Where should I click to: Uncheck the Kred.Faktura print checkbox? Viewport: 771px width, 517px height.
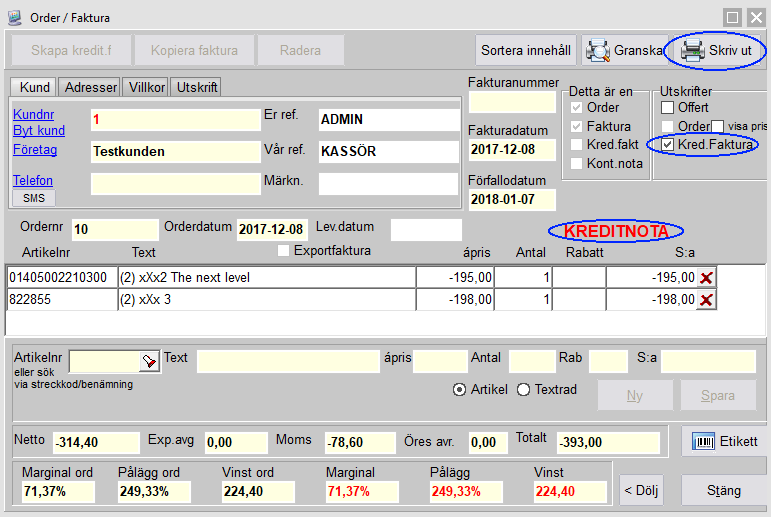(x=668, y=145)
